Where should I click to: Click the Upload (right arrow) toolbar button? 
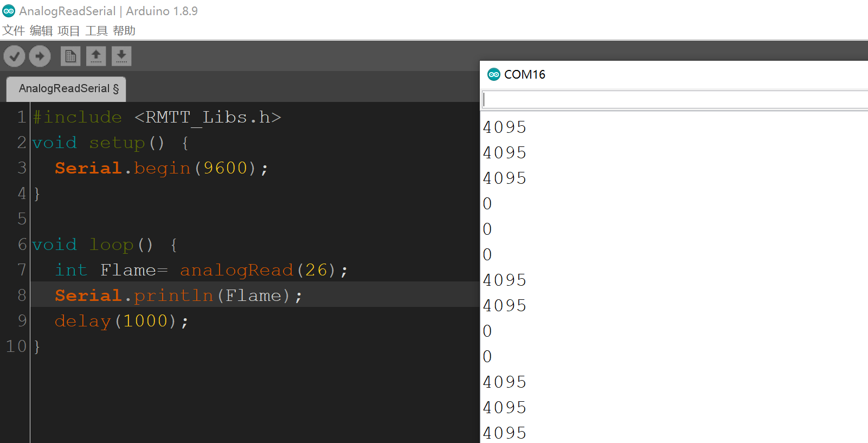(x=40, y=56)
